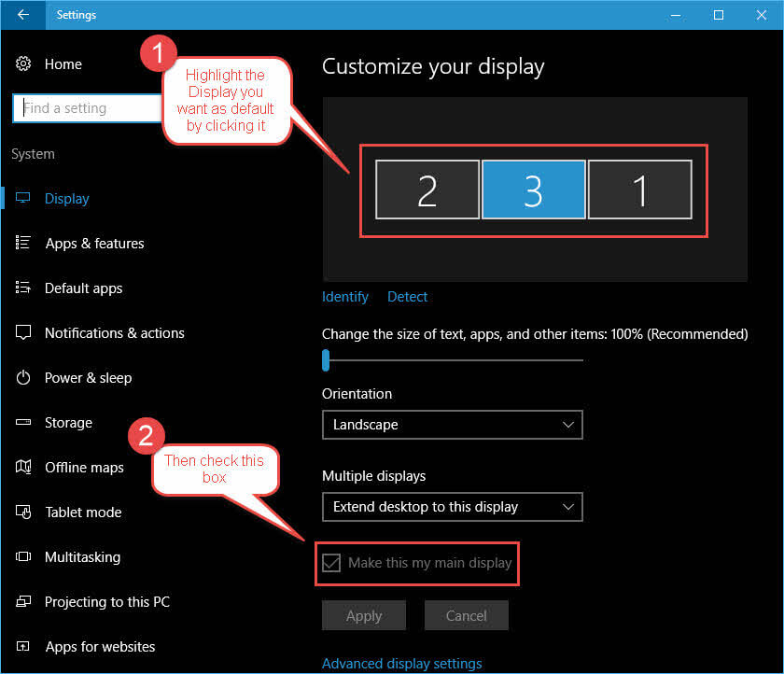Image resolution: width=784 pixels, height=674 pixels.
Task: Click the Default apps icon
Action: coord(22,288)
